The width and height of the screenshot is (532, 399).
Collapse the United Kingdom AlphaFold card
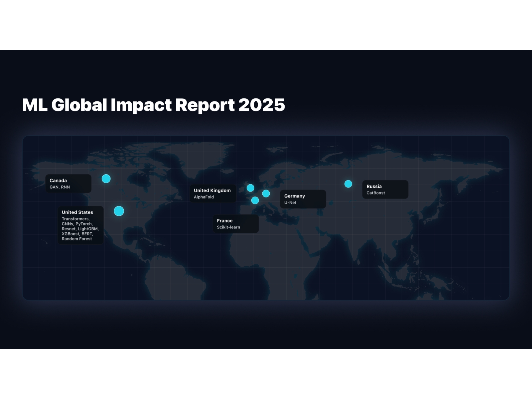pos(212,193)
